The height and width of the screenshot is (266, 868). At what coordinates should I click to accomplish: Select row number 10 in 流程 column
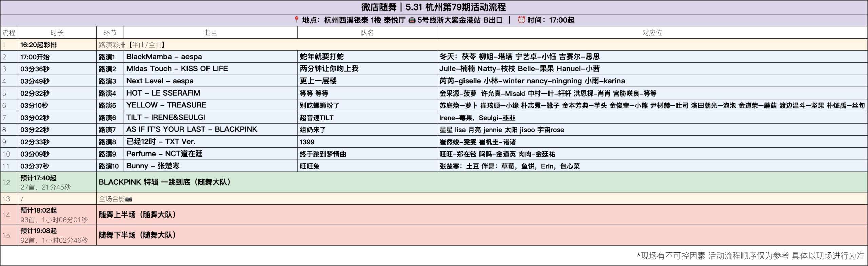pos(6,154)
